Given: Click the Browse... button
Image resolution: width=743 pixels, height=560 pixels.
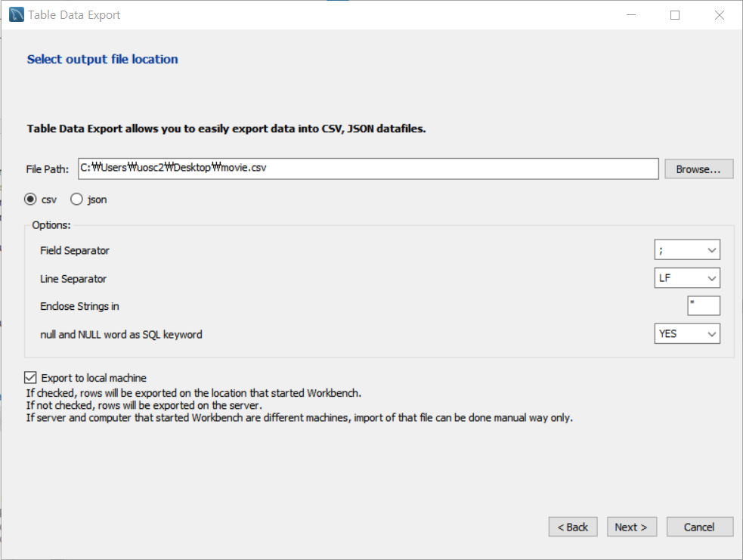Looking at the screenshot, I should 699,169.
